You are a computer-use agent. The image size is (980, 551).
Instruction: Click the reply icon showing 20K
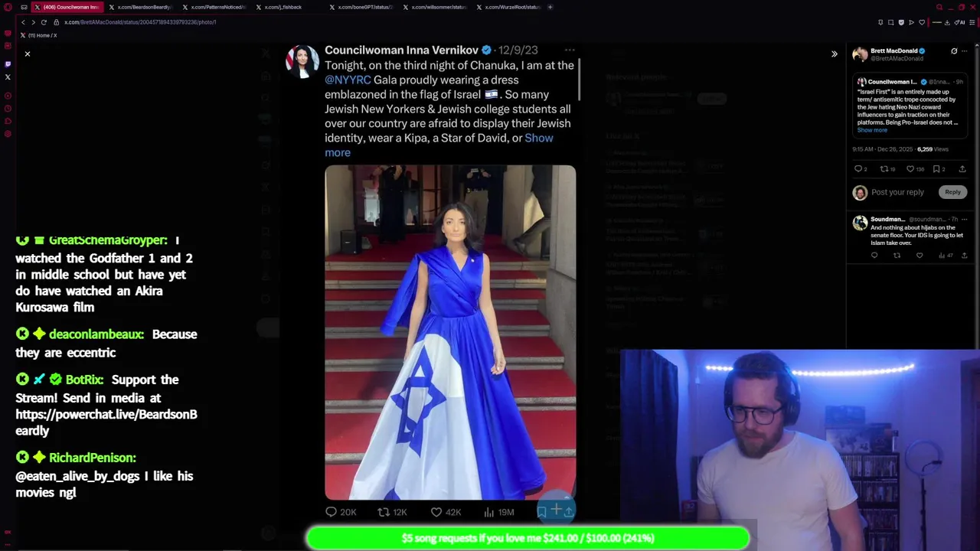[x=341, y=512]
